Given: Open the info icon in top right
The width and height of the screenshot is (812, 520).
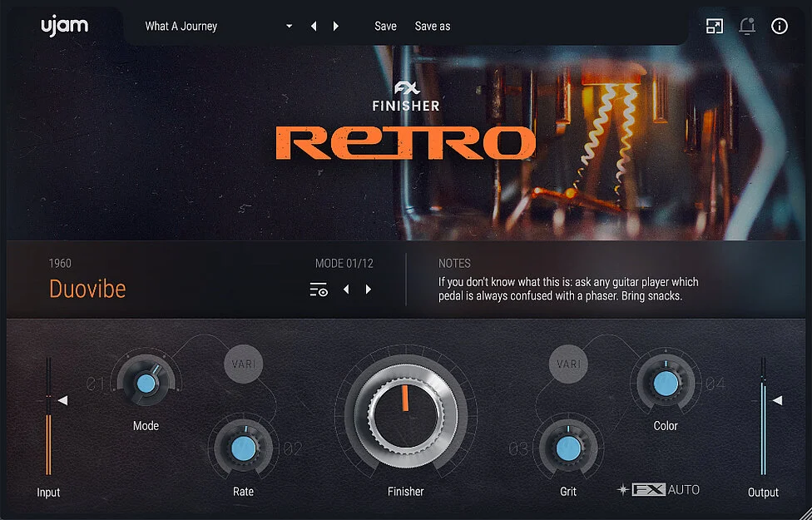Looking at the screenshot, I should click(780, 26).
